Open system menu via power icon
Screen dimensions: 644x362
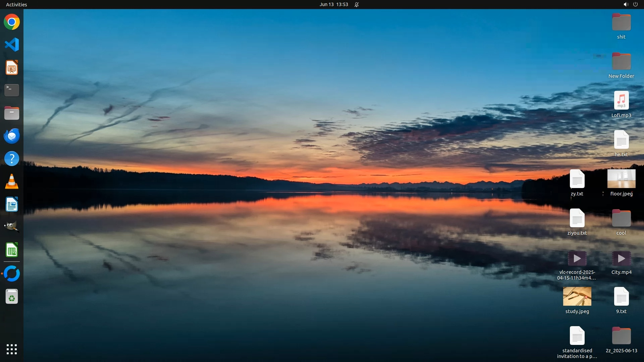tap(635, 4)
